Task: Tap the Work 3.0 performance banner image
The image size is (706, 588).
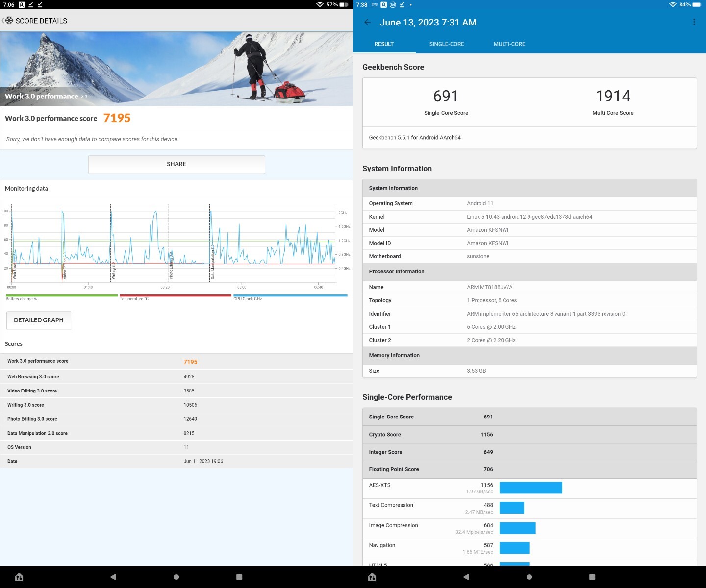Action: 176,69
